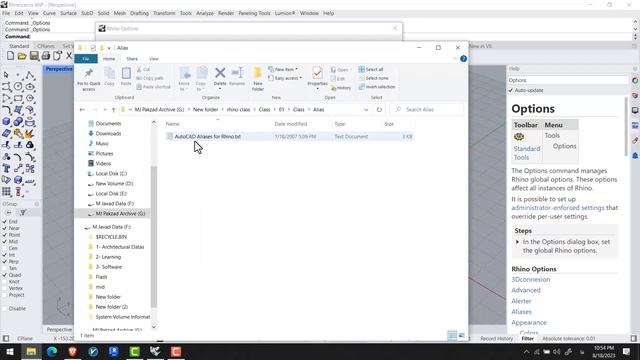Collapse the Explorer ribbon chevron

(455, 59)
